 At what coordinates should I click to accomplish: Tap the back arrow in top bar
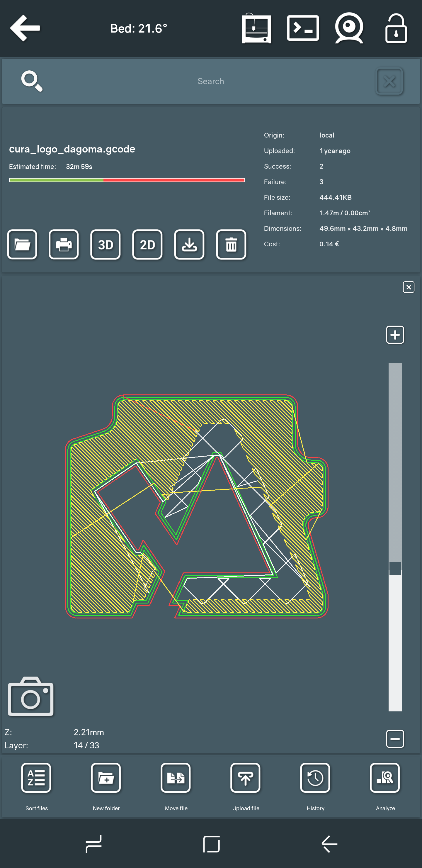[x=25, y=28]
